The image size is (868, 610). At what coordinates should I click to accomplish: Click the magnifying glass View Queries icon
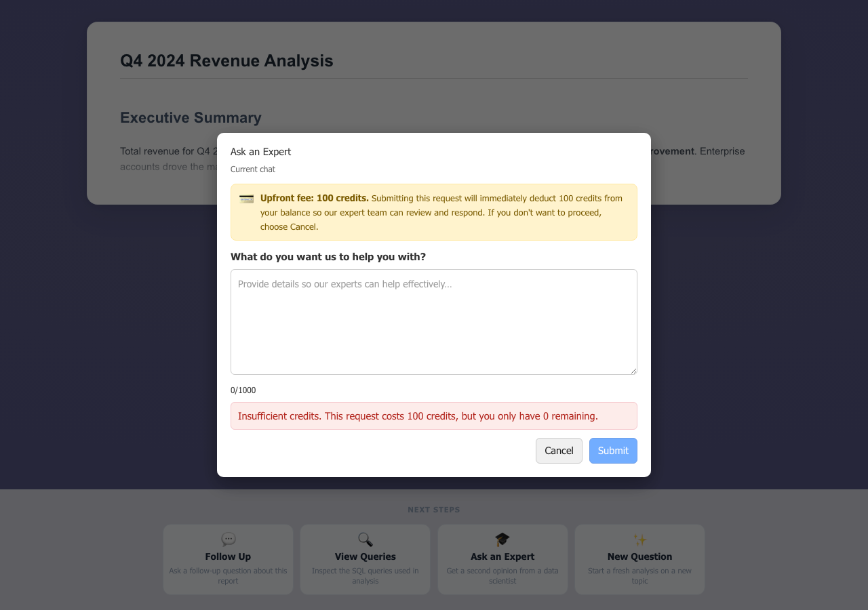click(x=366, y=540)
